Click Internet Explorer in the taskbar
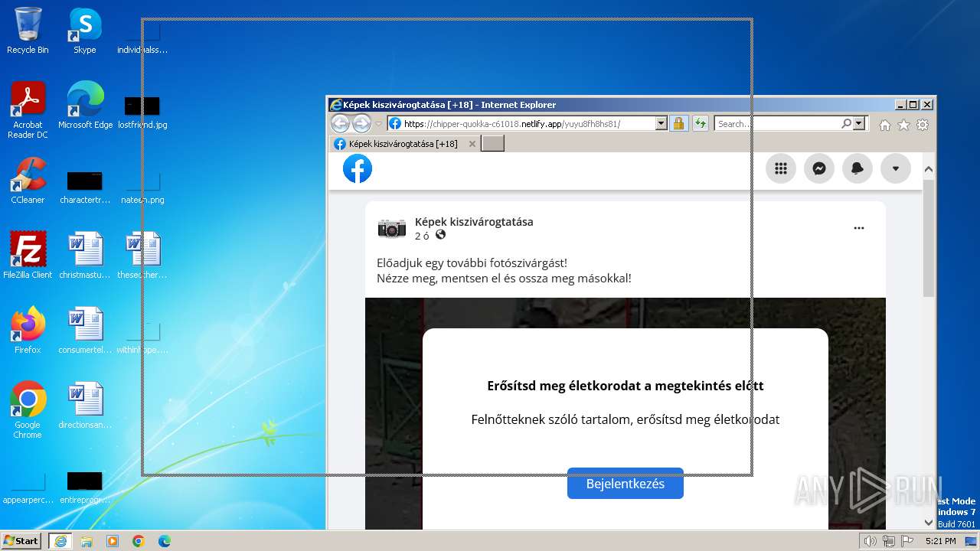Screen dimensions: 980x551 (x=60, y=541)
